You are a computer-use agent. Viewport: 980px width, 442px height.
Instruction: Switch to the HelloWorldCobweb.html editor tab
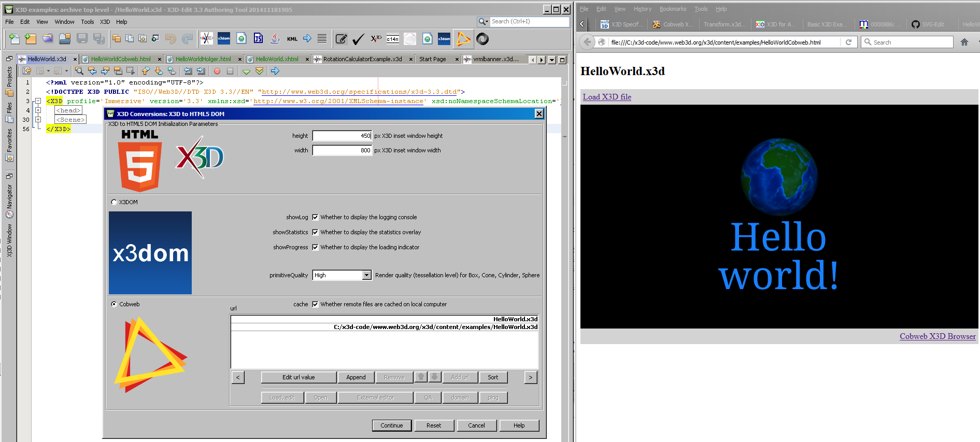(121, 59)
